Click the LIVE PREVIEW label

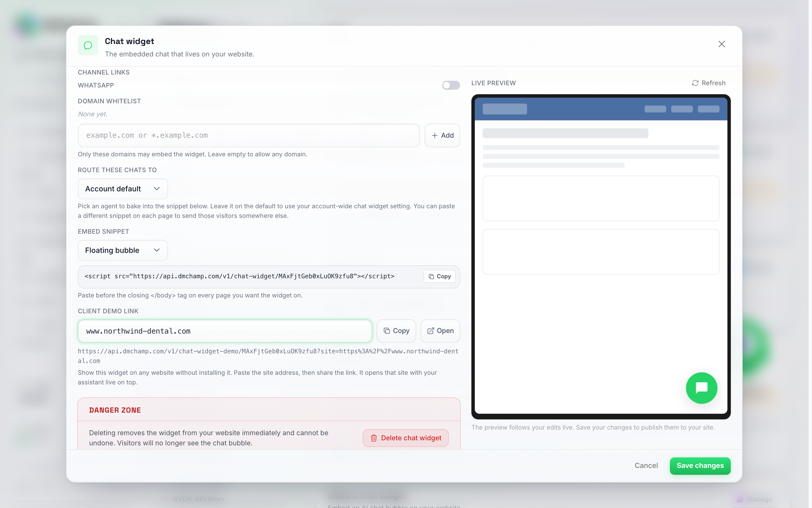coord(494,83)
